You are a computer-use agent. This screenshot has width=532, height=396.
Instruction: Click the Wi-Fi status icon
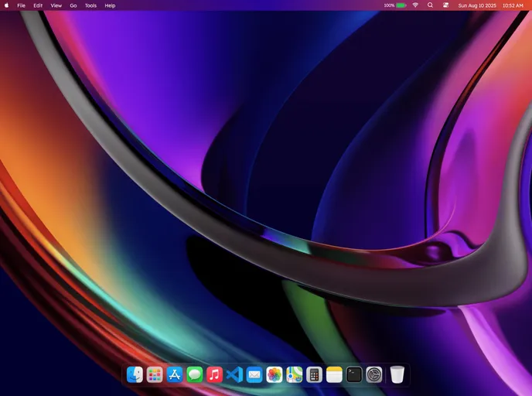pos(414,5)
